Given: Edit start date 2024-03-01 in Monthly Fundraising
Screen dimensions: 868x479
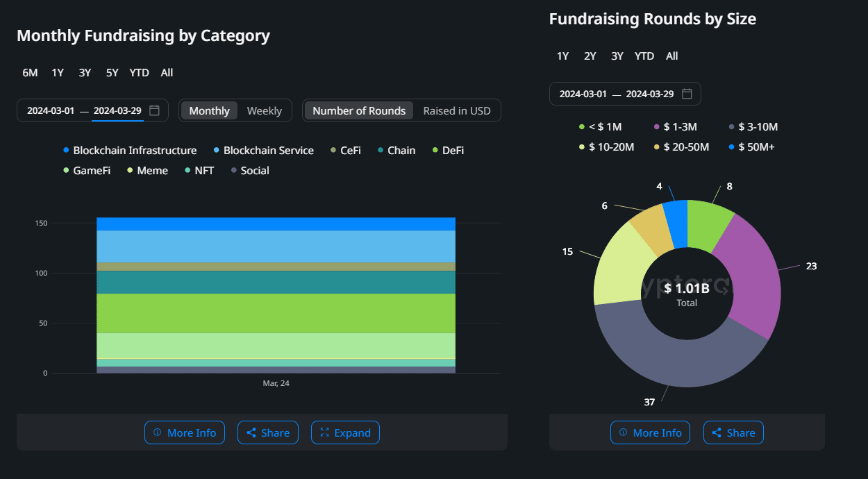Looking at the screenshot, I should [x=51, y=111].
